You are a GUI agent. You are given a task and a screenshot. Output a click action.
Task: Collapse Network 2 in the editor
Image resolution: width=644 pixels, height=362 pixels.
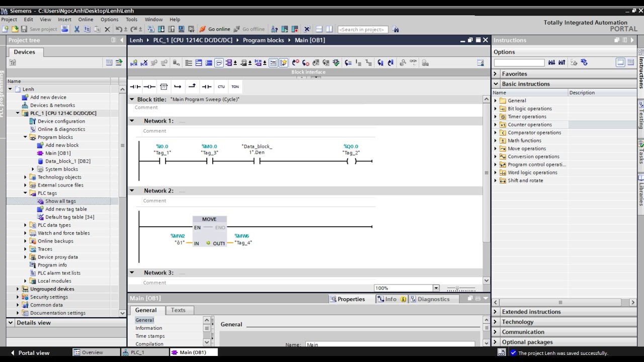click(x=132, y=191)
